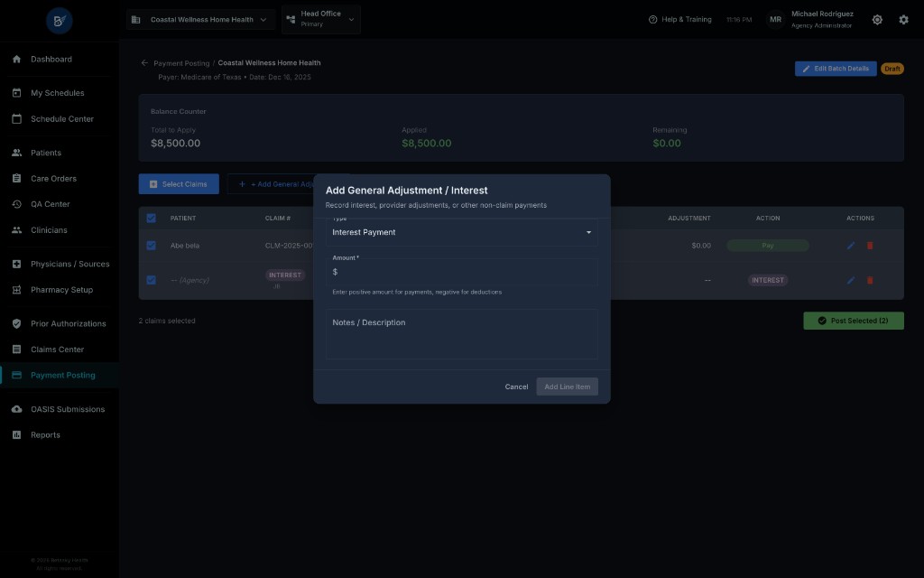Open the Claims Center menu item
Screen dimensions: 924x578
[59, 350]
